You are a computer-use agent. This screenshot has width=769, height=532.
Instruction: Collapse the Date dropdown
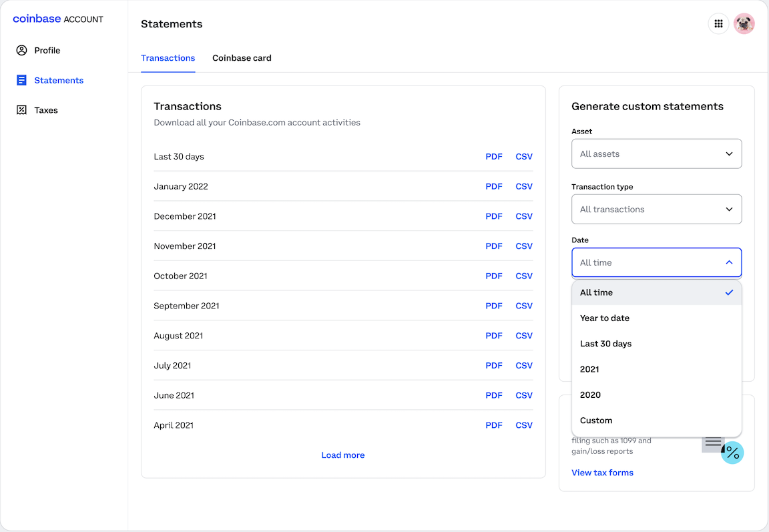click(x=656, y=262)
